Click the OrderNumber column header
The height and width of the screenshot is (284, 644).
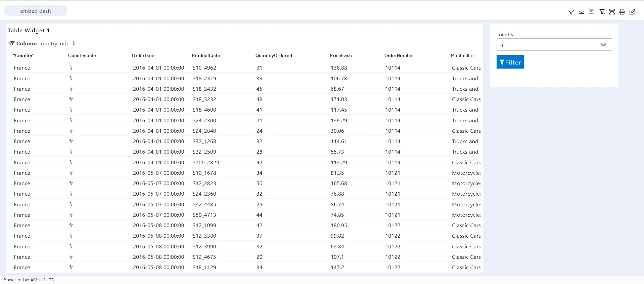tap(399, 55)
